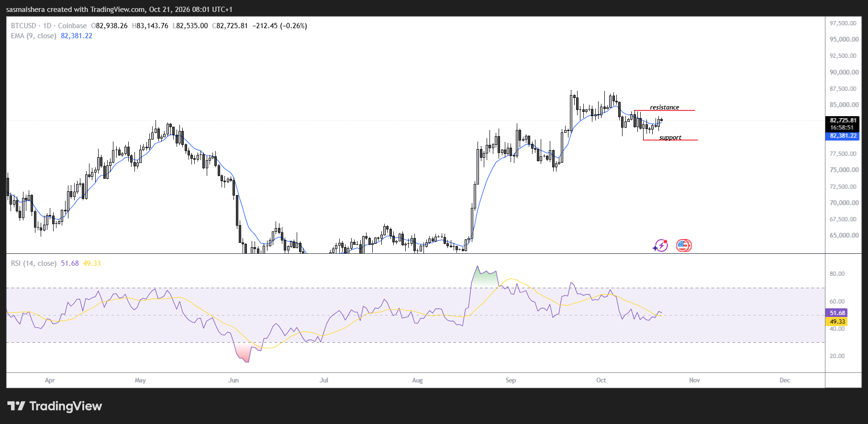The image size is (868, 424).
Task: Click the 16:58:51 candle countdown timer
Action: pyautogui.click(x=842, y=128)
